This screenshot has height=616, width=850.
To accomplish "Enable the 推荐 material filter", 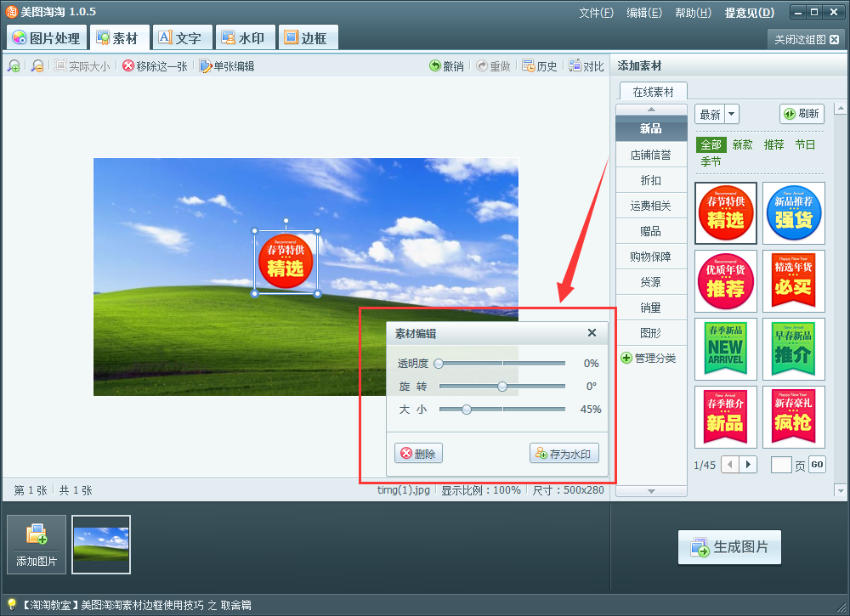I will coord(773,144).
